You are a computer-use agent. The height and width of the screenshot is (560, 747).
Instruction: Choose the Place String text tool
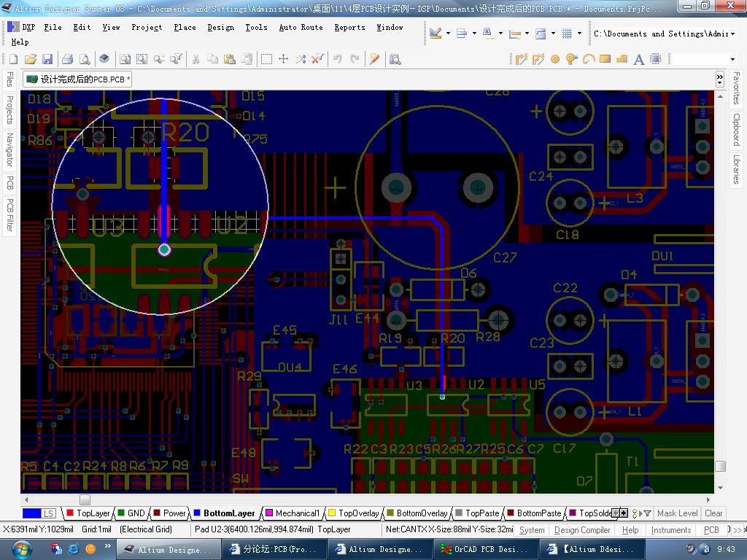[639, 59]
